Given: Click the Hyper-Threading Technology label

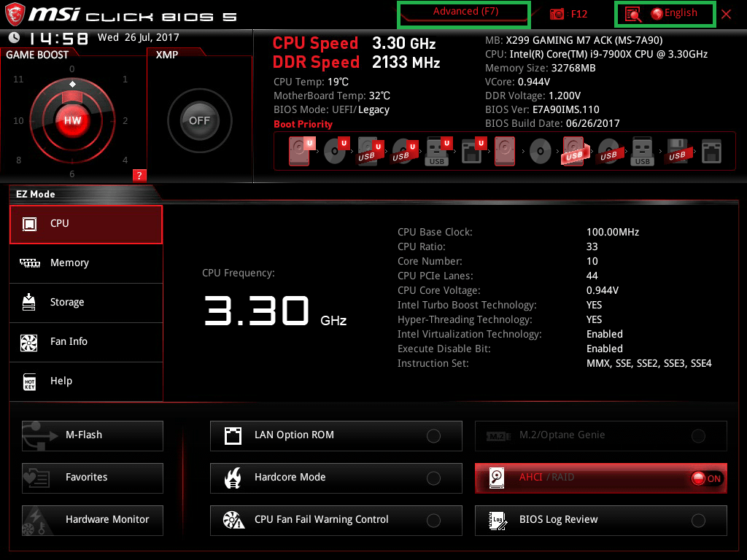Looking at the screenshot, I should [x=465, y=319].
